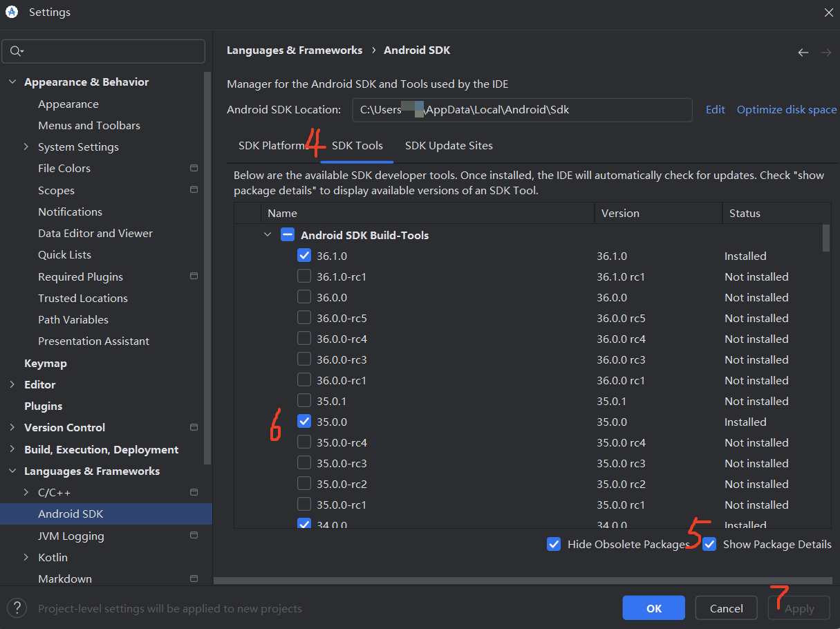Open Trusted Locations settings

(x=83, y=298)
